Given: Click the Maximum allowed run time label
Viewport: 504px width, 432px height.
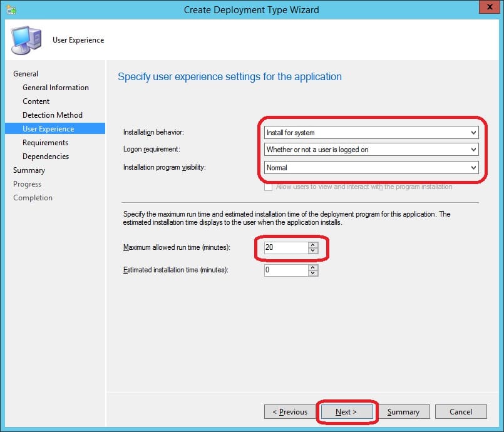Looking at the screenshot, I should 177,247.
